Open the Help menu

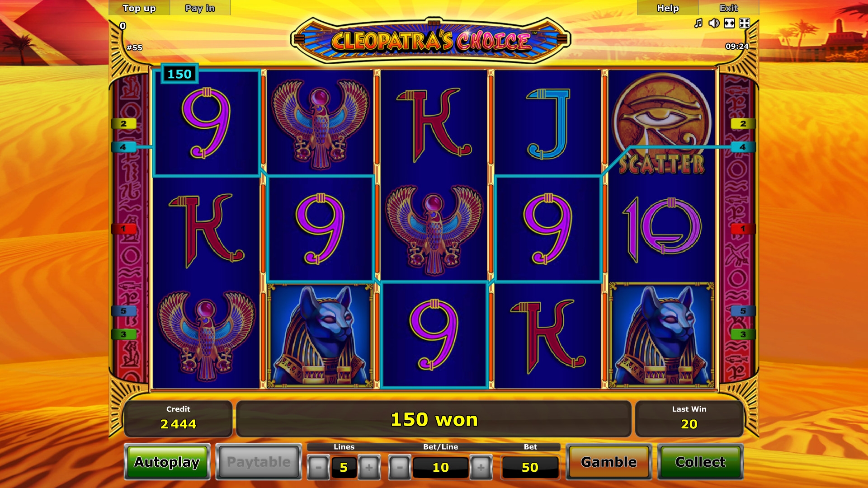668,8
